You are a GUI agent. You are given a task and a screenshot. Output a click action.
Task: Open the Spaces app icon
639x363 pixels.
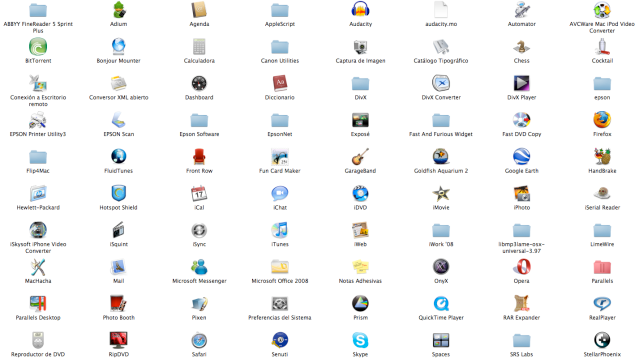(441, 340)
